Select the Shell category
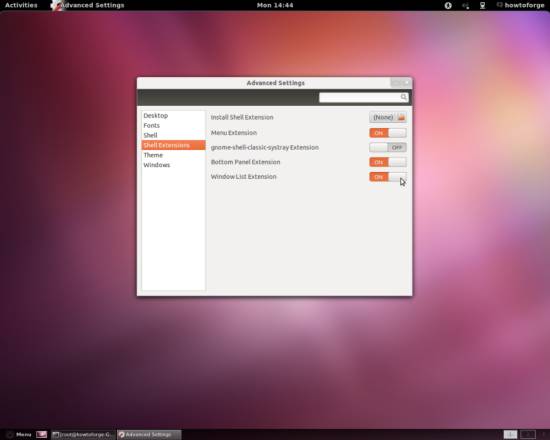The width and height of the screenshot is (550, 440). 173,135
